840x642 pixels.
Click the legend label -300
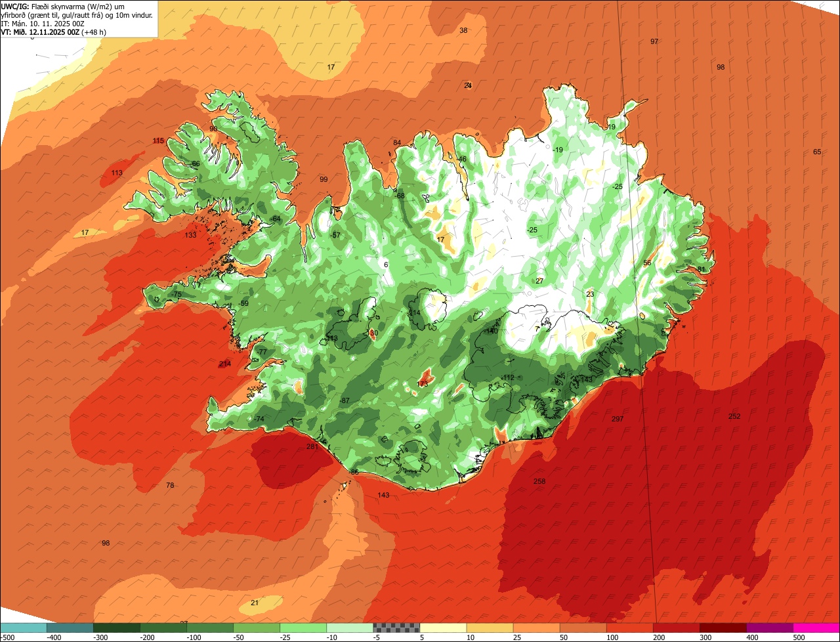coord(100,637)
